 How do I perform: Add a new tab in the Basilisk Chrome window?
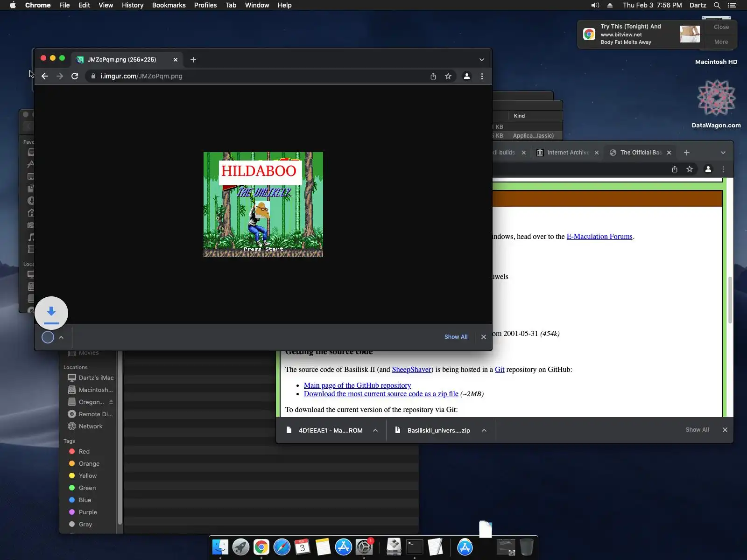(x=686, y=153)
